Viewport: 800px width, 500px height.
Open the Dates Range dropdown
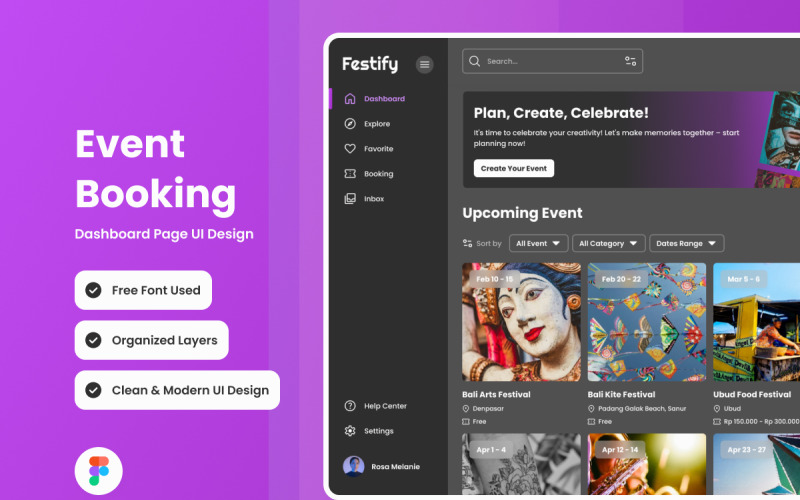tap(686, 243)
